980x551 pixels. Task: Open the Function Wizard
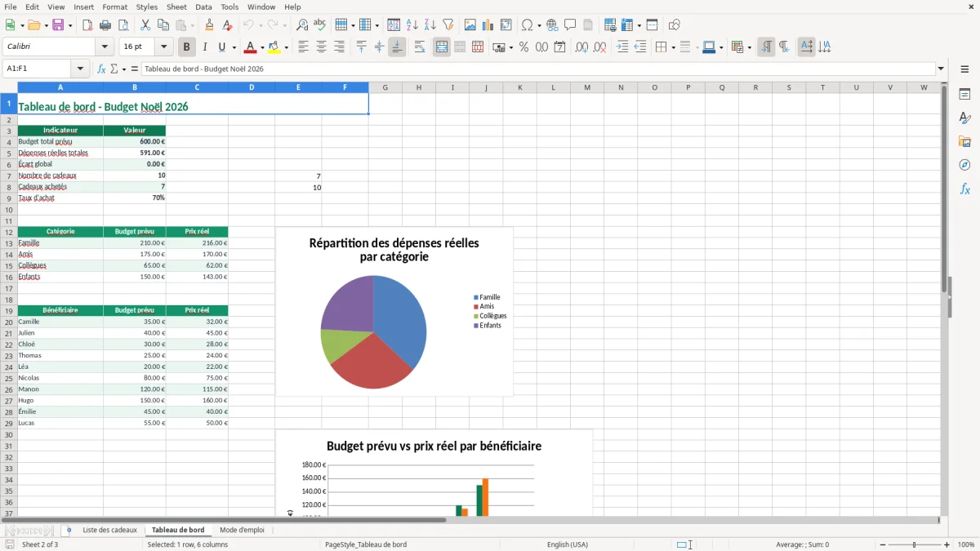pyautogui.click(x=102, y=69)
